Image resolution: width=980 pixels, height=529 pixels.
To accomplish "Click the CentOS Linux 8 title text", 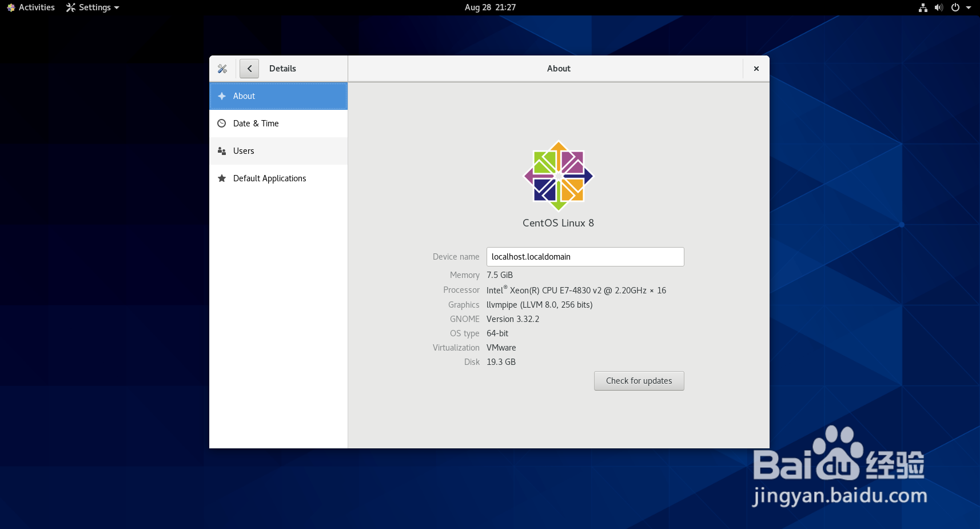I will click(x=558, y=223).
